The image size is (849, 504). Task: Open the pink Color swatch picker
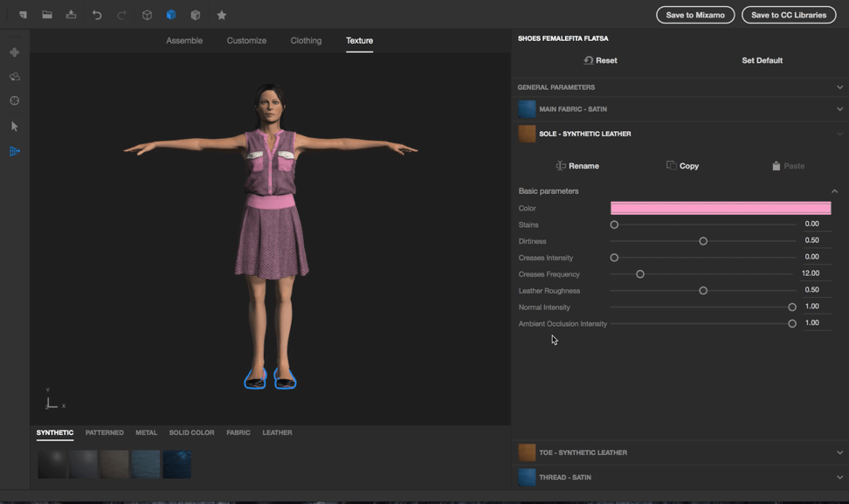click(x=720, y=208)
